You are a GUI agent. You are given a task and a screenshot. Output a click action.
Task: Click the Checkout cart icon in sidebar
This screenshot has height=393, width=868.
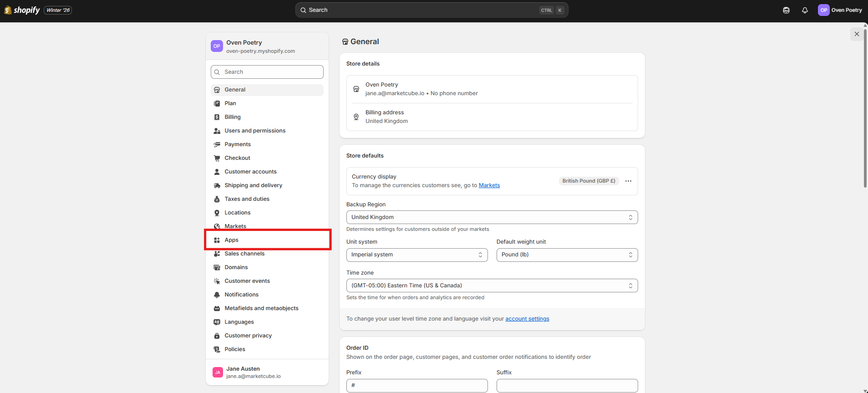tap(217, 158)
